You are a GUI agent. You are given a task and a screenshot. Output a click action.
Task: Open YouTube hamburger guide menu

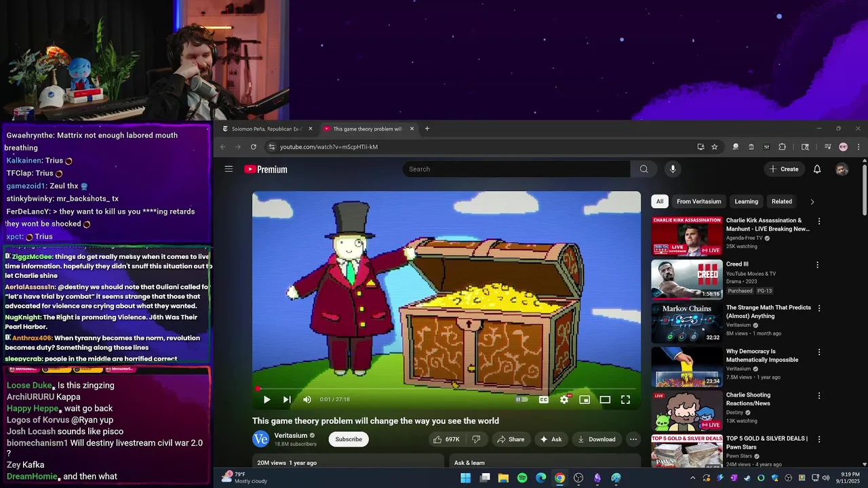(x=229, y=169)
